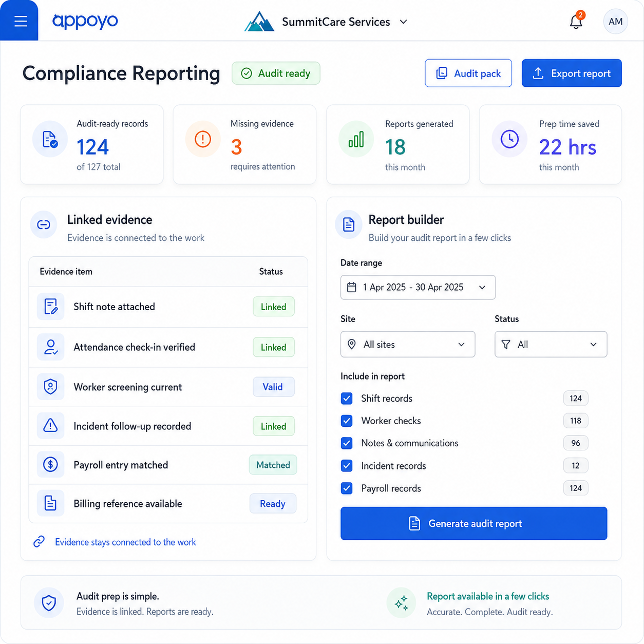The width and height of the screenshot is (644, 644).
Task: Click the Generate audit report button
Action: (473, 523)
